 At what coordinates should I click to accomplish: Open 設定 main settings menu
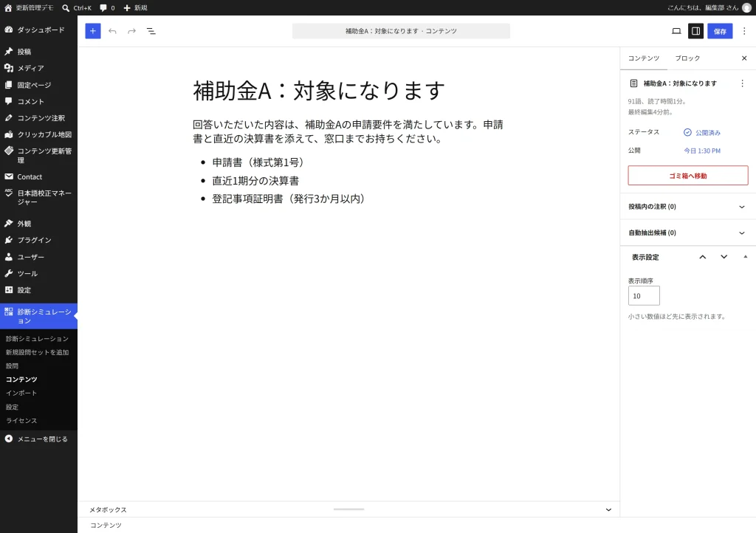pyautogui.click(x=38, y=290)
